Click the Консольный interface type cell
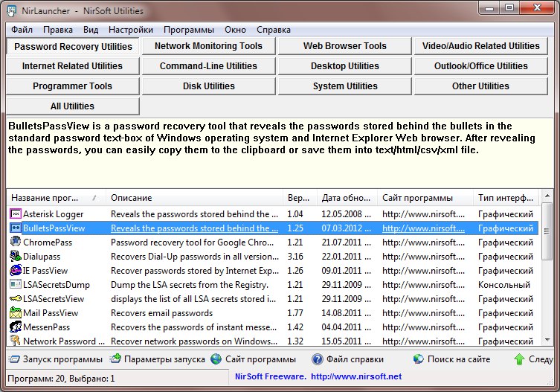 [504, 285]
